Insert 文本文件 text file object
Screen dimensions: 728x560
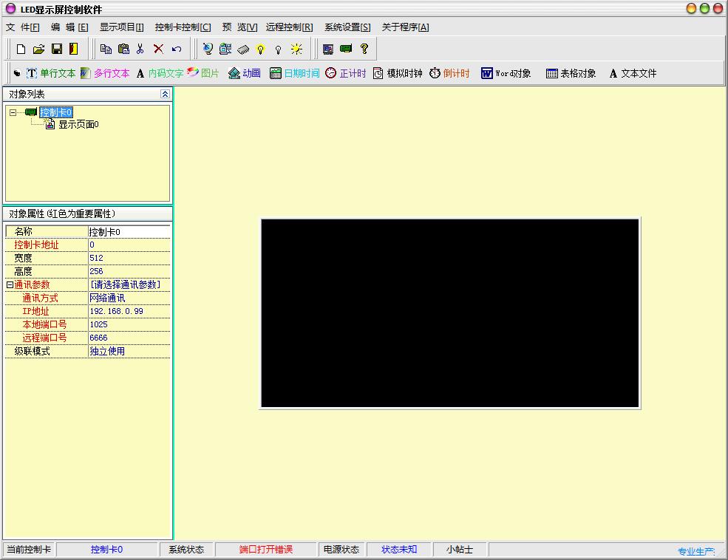coord(633,73)
